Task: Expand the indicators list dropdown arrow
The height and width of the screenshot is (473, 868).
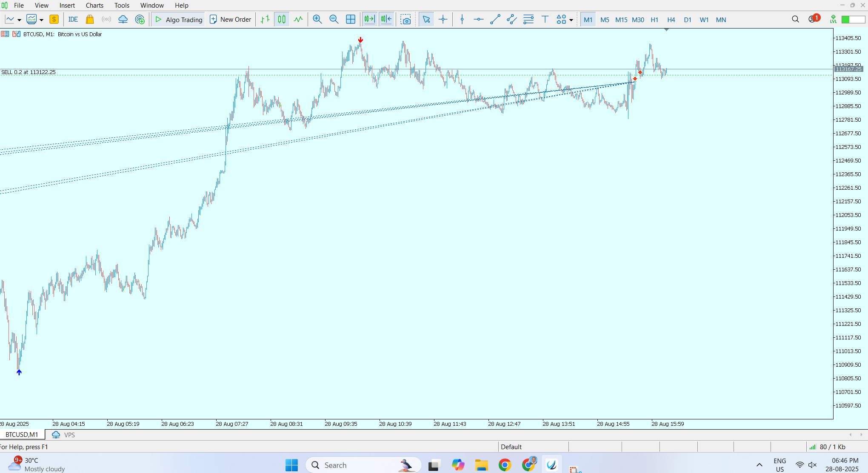Action: pyautogui.click(x=41, y=20)
